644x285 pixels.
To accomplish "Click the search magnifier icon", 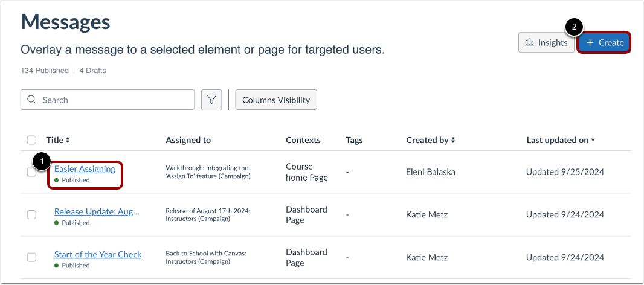I will pyautogui.click(x=31, y=100).
